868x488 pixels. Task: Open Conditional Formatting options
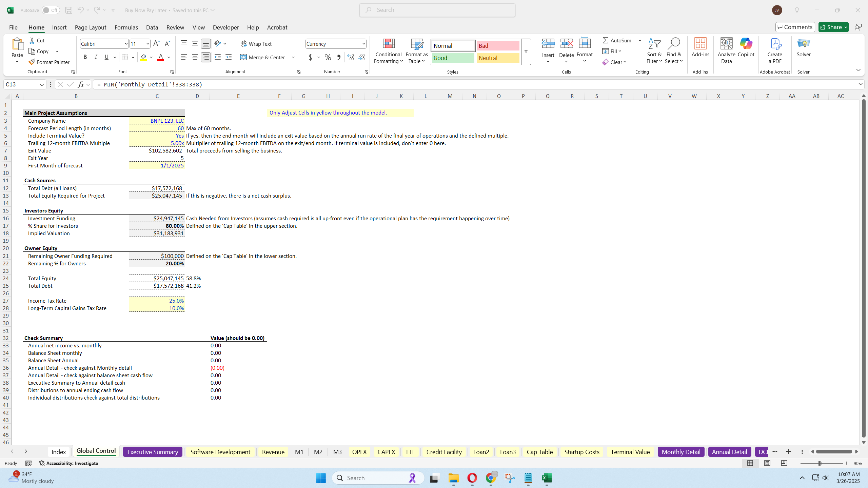point(388,51)
